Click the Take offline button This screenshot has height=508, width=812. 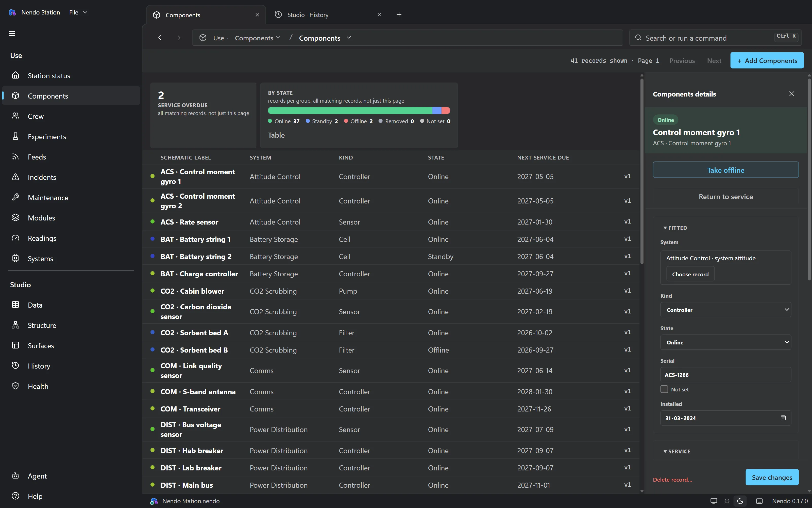(725, 170)
